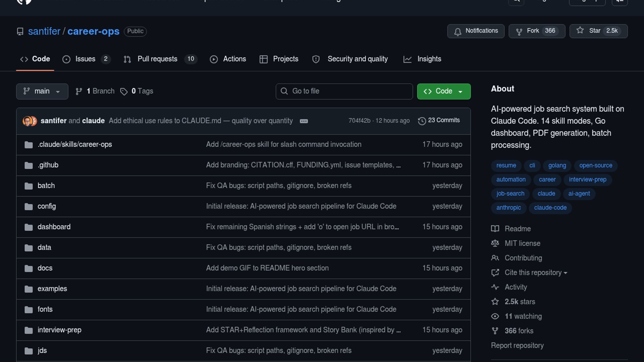Select the golang topic tag
The image size is (644, 362).
[x=557, y=166]
